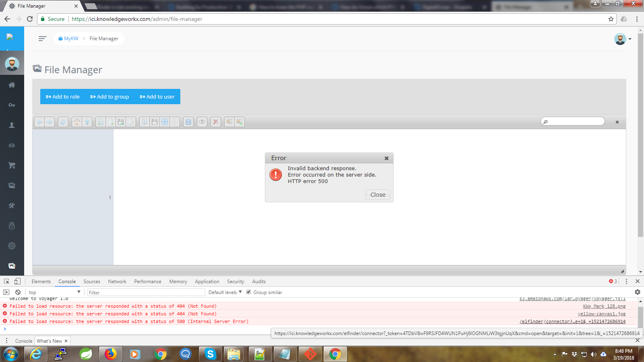
Task: Select the elFinder reload tool
Action: pos(63,122)
